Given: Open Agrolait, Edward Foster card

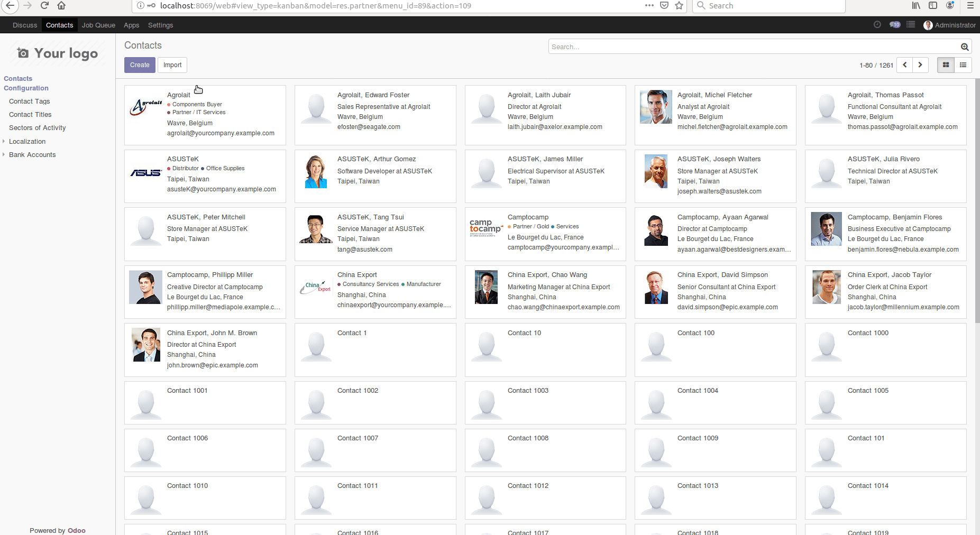Looking at the screenshot, I should [375, 115].
